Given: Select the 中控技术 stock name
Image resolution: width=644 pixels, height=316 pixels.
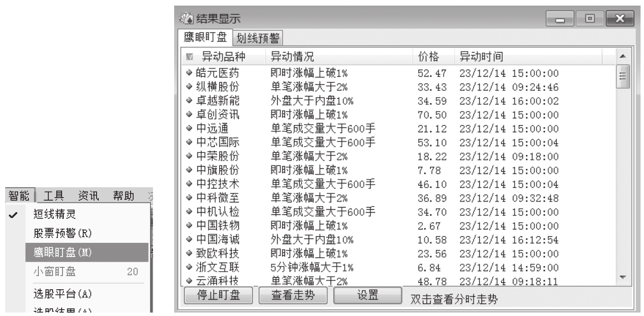Looking at the screenshot, I should click(x=217, y=184).
